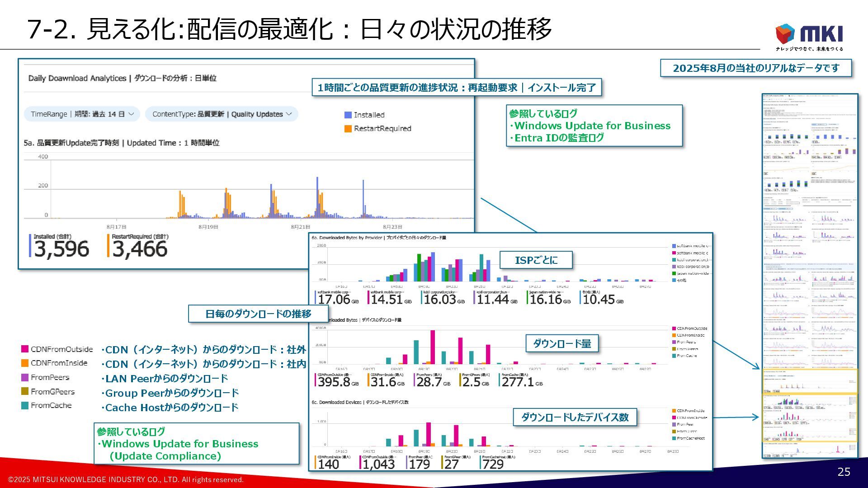This screenshot has width=868, height=488.
Task: Click the FromCache teal legend square
Action: pyautogui.click(x=25, y=405)
